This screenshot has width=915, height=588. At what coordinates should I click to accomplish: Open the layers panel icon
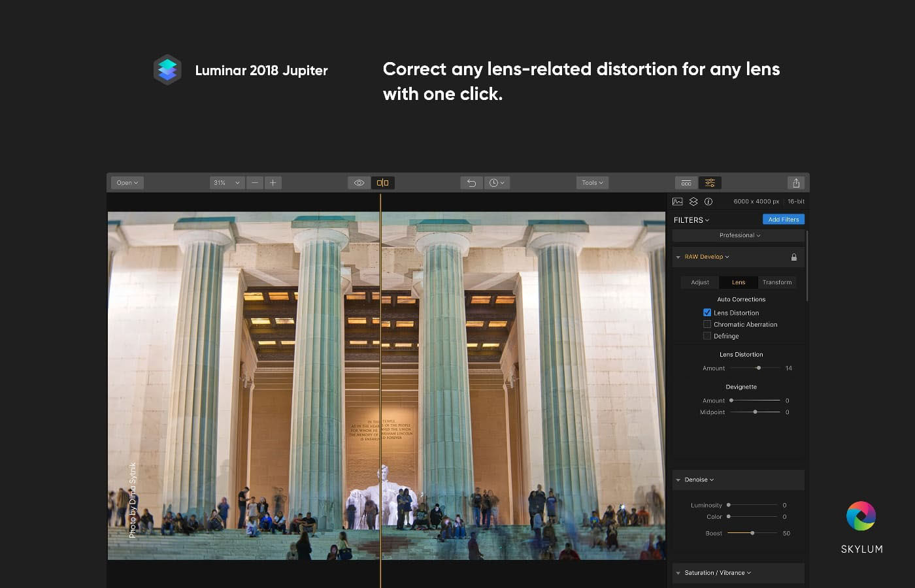click(693, 202)
